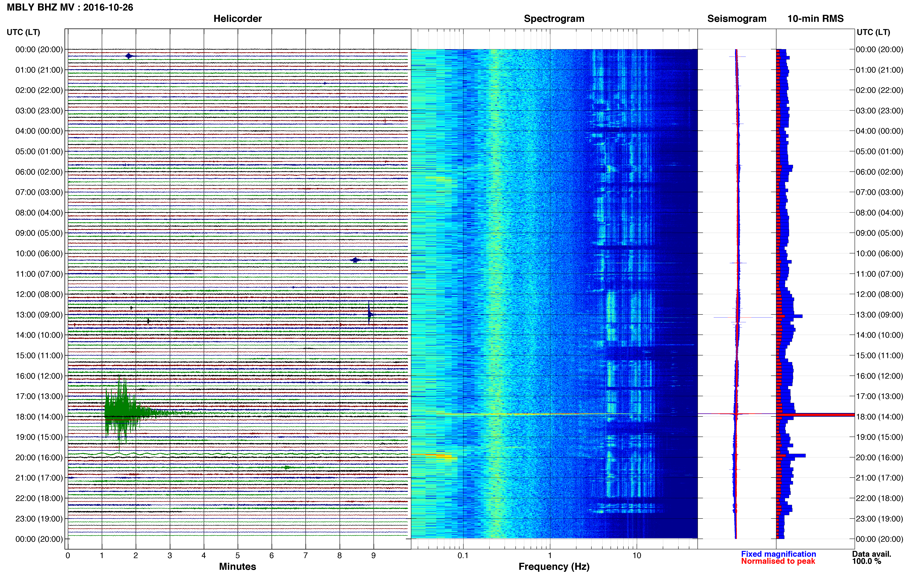Click the "UTC (LT)" label above the helicorder's time axis
Viewport: 924px width, 578px height.
pyautogui.click(x=23, y=32)
